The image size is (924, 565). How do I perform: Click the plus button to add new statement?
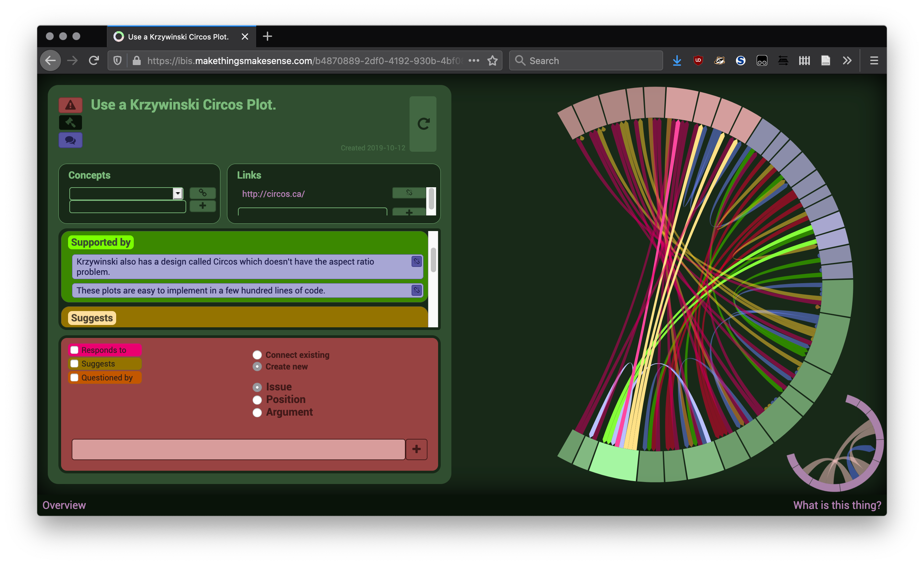(416, 449)
